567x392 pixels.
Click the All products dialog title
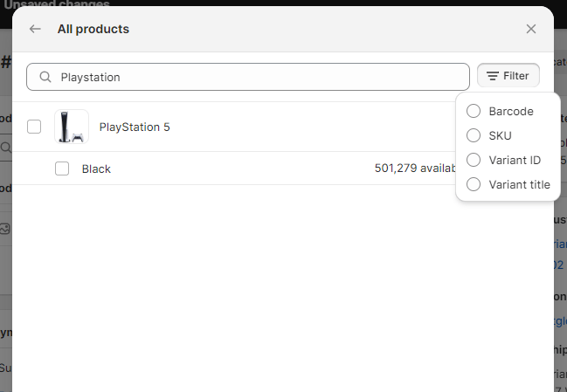93,29
